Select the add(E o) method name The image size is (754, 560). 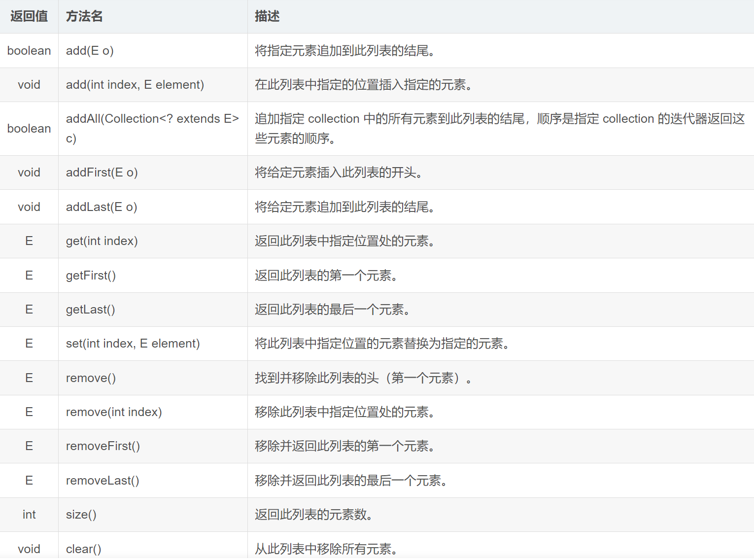click(89, 50)
